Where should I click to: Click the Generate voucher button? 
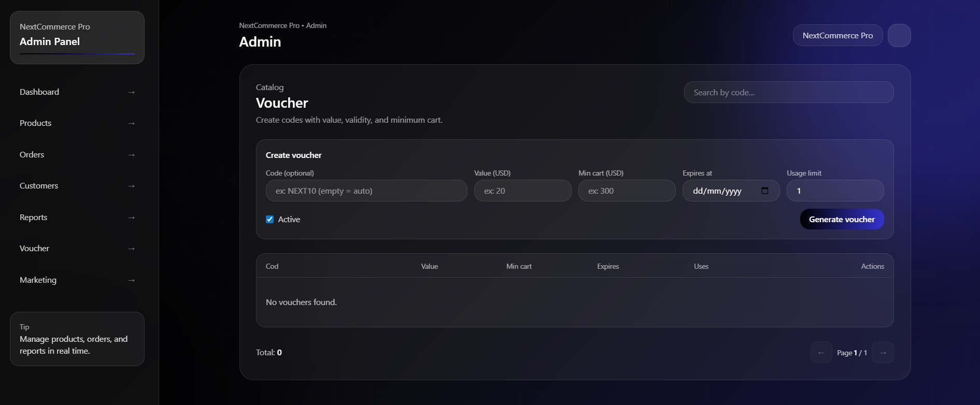click(x=842, y=219)
